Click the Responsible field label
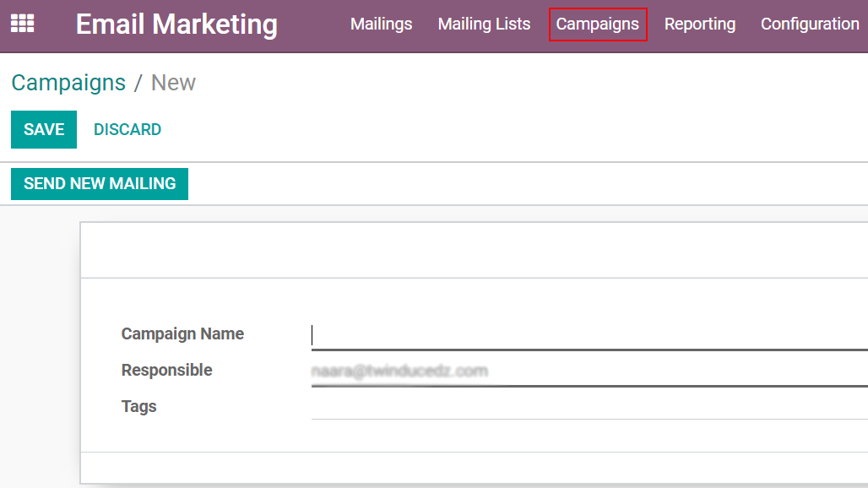Viewport: 868px width, 488px height. (166, 370)
